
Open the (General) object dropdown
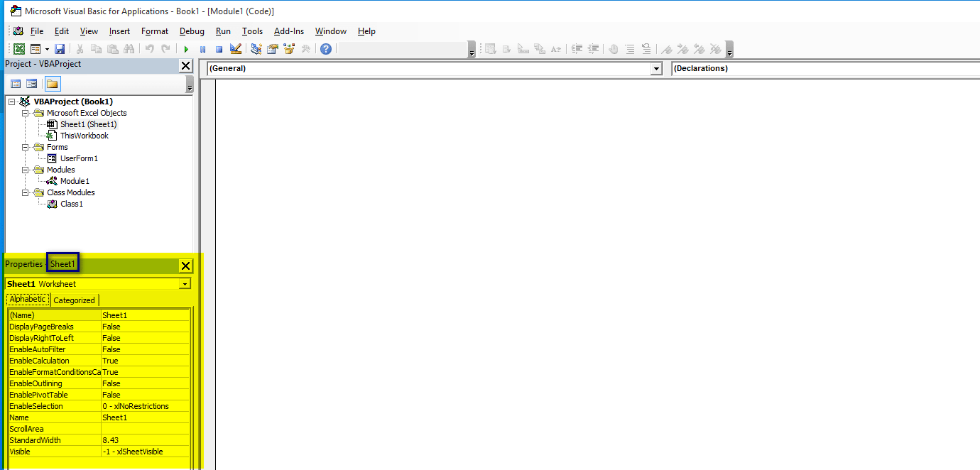[x=656, y=69]
